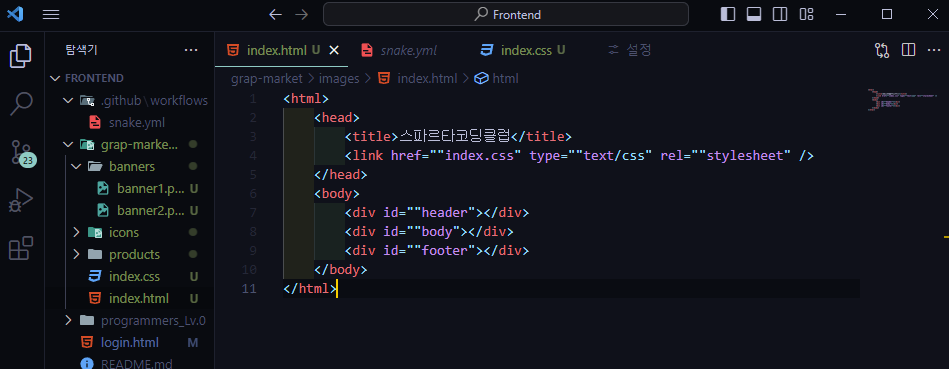Open the Explorer panel more actions menu
949x369 pixels.
191,50
